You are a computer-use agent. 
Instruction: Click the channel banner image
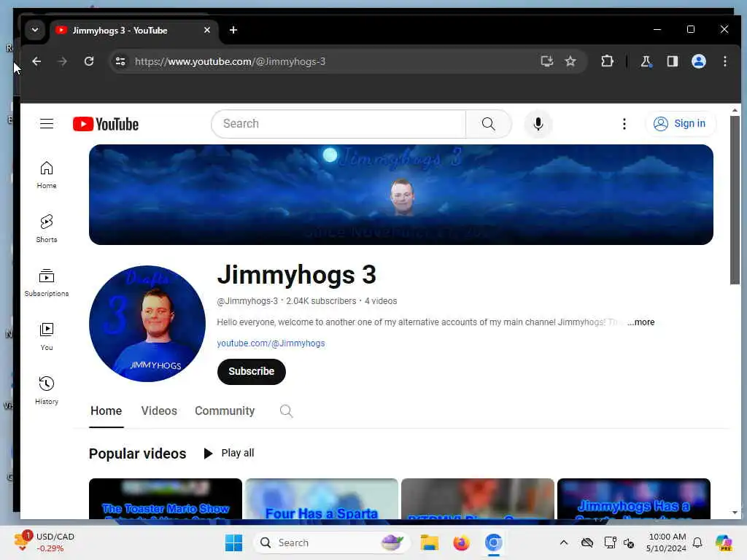(x=401, y=195)
